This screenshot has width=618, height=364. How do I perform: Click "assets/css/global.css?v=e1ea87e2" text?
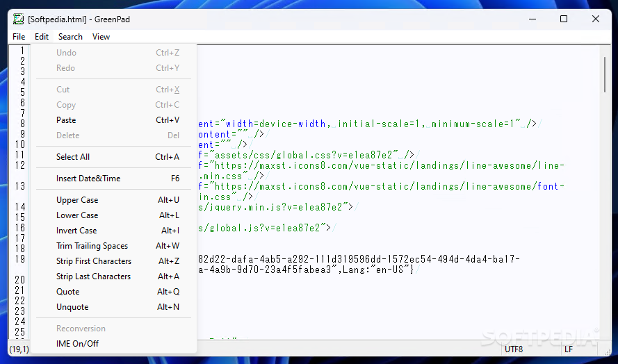click(304, 155)
